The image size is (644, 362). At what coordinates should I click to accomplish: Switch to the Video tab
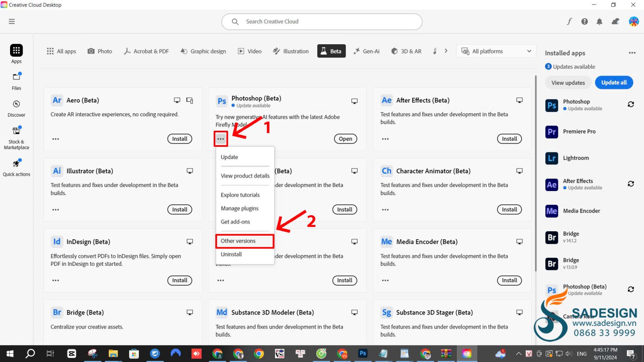(250, 51)
